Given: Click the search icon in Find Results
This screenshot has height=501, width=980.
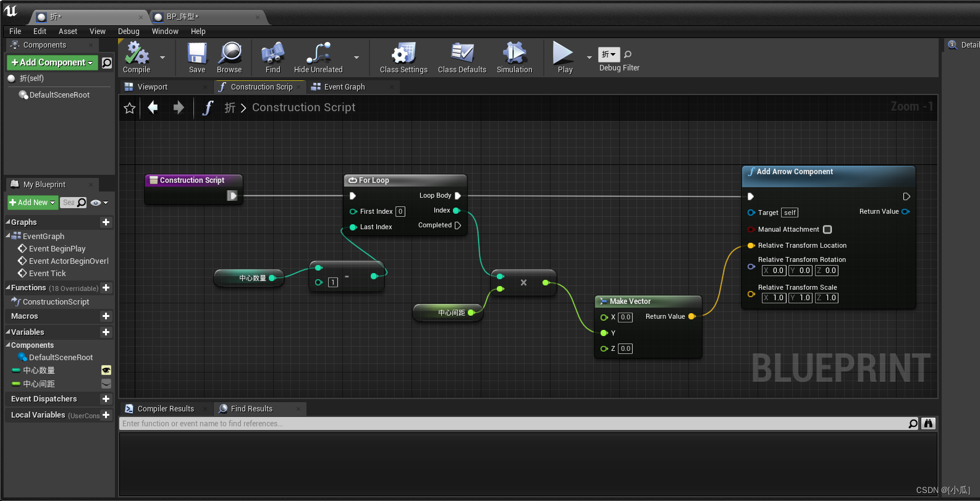Looking at the screenshot, I should (913, 424).
